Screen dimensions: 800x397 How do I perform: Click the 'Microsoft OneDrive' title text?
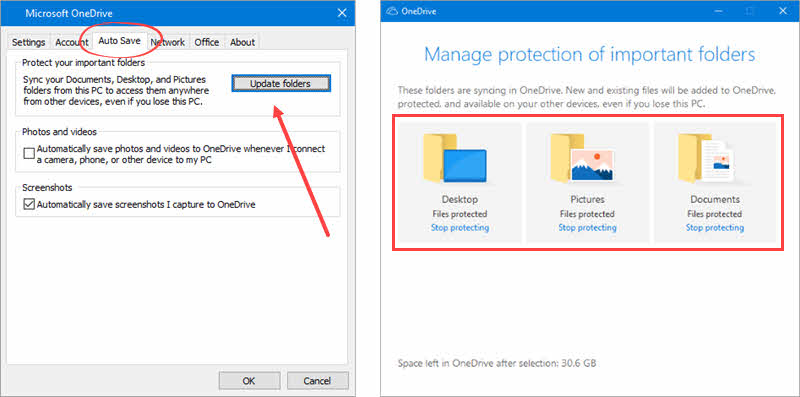pyautogui.click(x=69, y=13)
